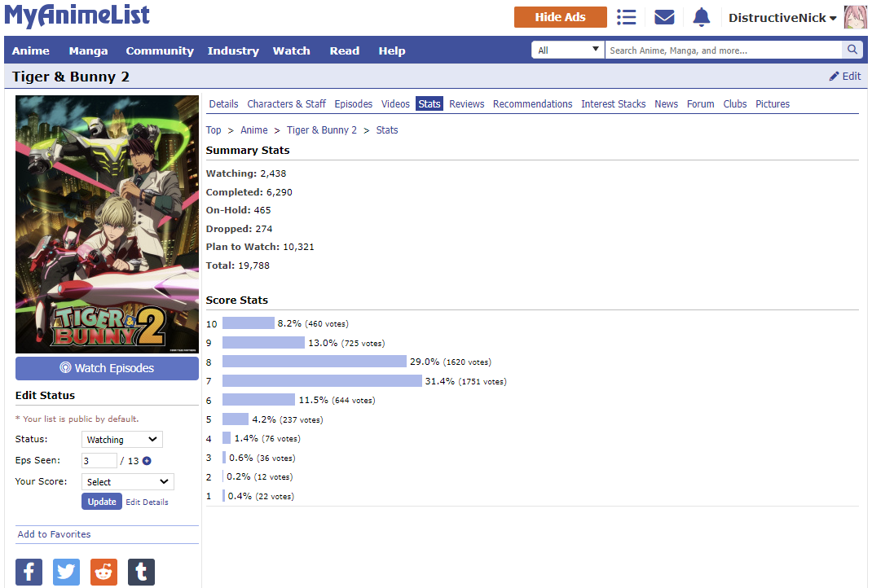
Task: Share page on Reddit
Action: pos(104,572)
